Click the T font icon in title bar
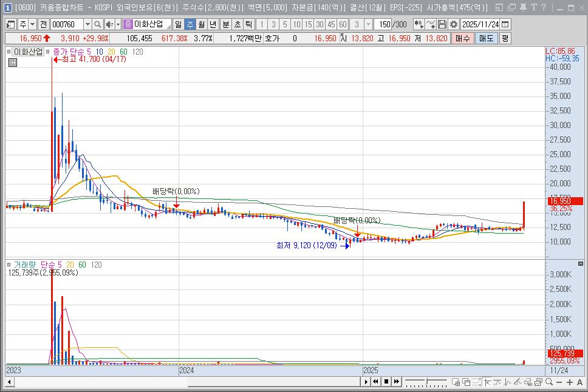Screen dimensions: 588x392 533,7
